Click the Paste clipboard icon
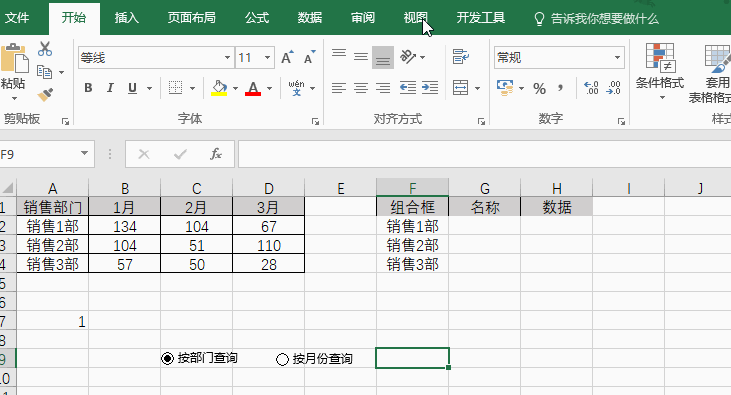This screenshot has width=731, height=395. click(x=14, y=59)
